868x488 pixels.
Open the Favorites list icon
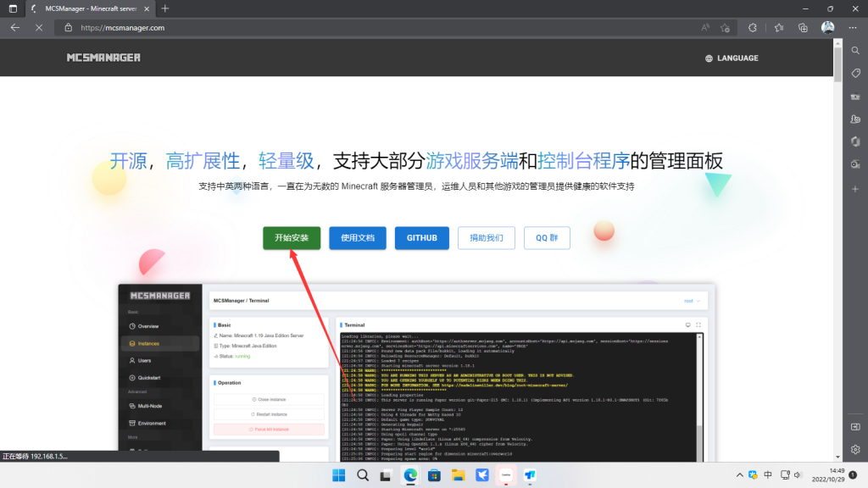tap(779, 28)
